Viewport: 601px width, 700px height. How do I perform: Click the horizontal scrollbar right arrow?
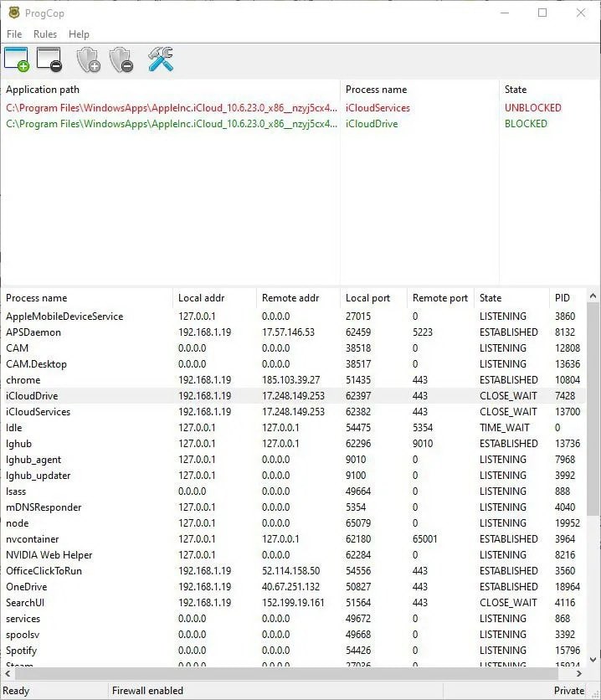tap(579, 674)
